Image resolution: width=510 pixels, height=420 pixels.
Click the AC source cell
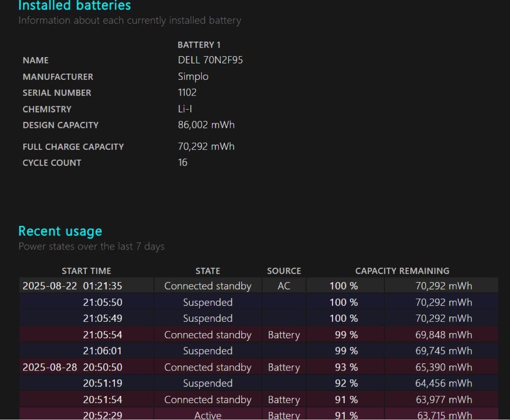pos(284,286)
